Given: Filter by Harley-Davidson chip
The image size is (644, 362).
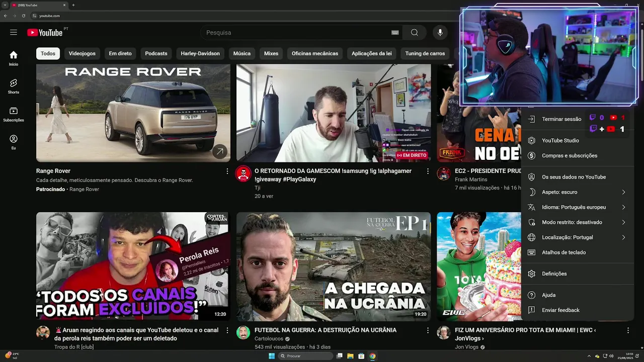Looking at the screenshot, I should pyautogui.click(x=200, y=53).
